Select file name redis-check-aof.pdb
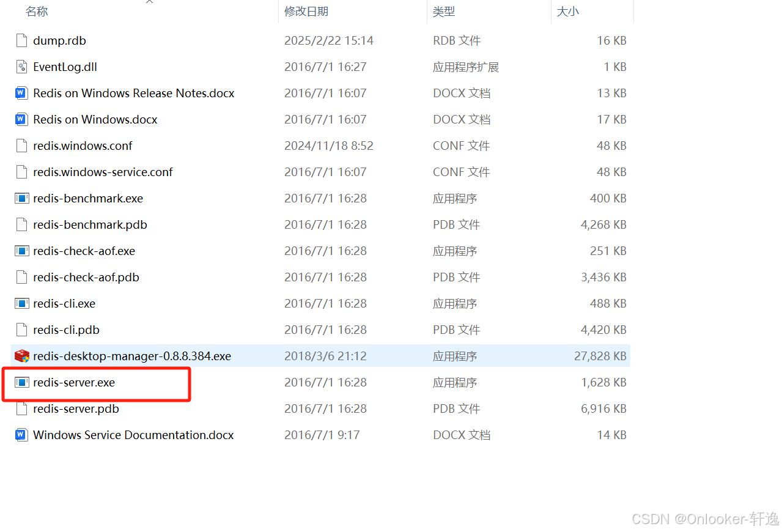 tap(86, 278)
